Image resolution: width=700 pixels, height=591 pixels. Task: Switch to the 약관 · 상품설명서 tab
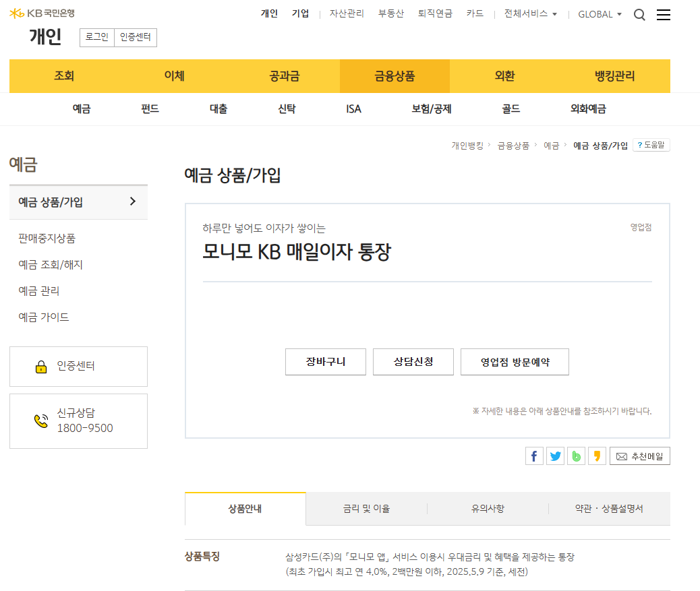tap(609, 509)
